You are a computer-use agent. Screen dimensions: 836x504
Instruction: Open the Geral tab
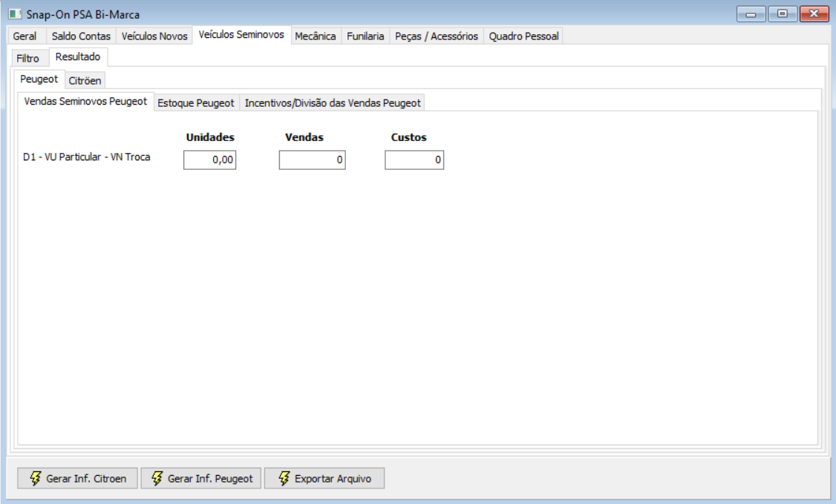pos(25,36)
